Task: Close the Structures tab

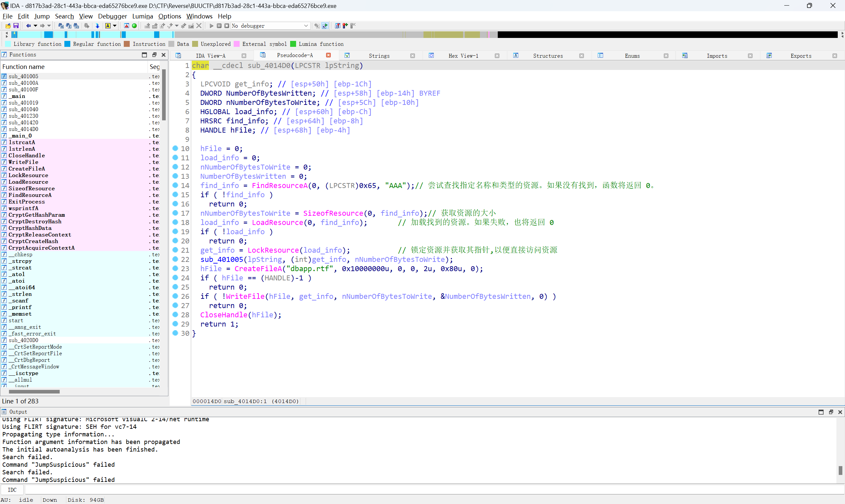Action: click(x=581, y=56)
